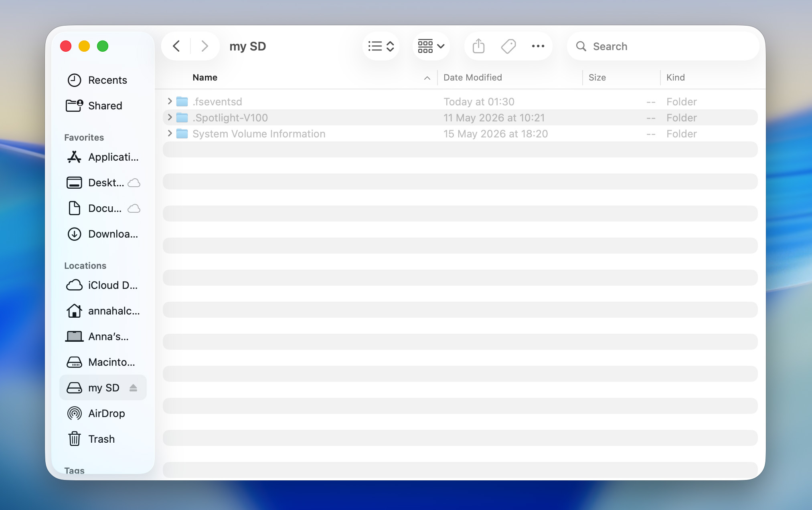This screenshot has height=510, width=812.
Task: Open the list view switcher
Action: pos(381,46)
